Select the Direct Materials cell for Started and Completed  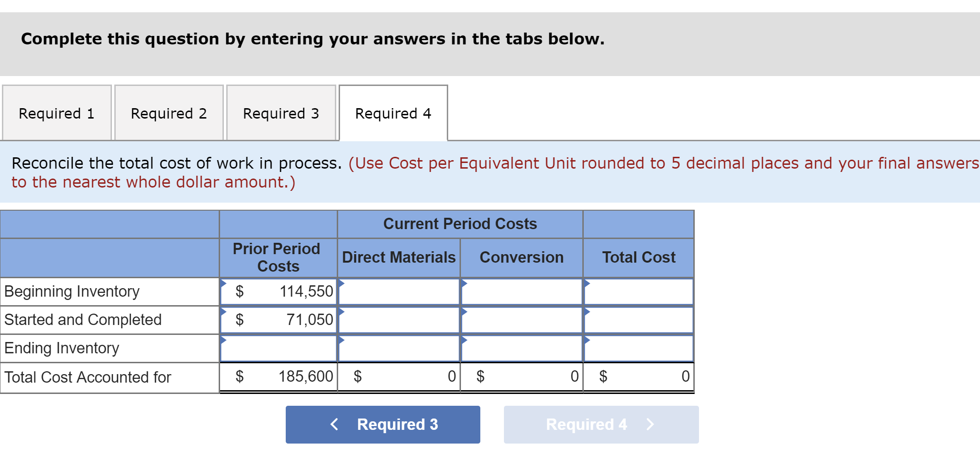398,320
